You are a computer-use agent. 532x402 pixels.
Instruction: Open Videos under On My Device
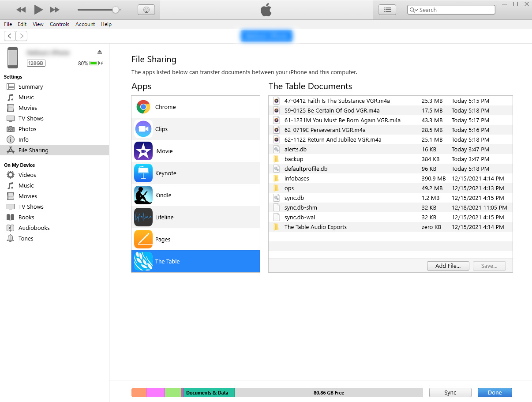click(x=54, y=175)
